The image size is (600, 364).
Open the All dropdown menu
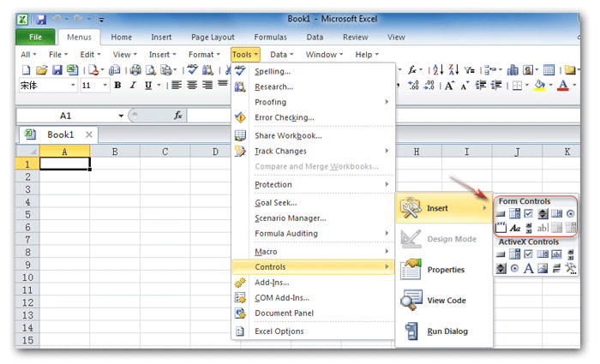pyautogui.click(x=28, y=55)
